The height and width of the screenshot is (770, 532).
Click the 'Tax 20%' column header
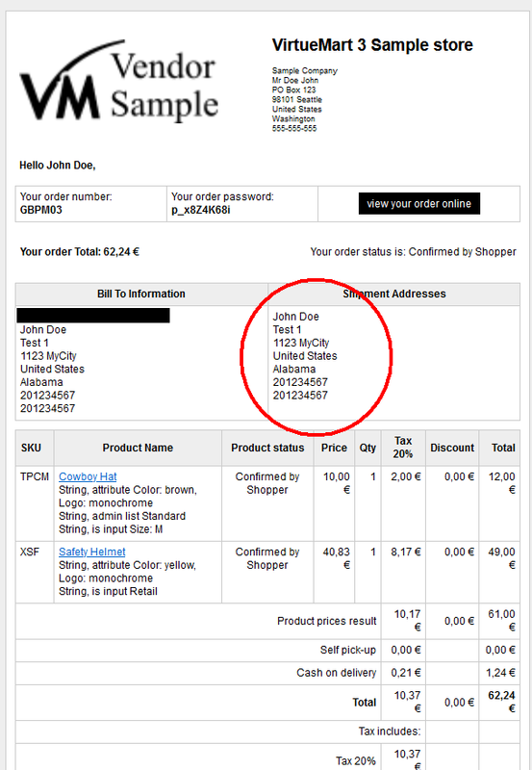403,448
